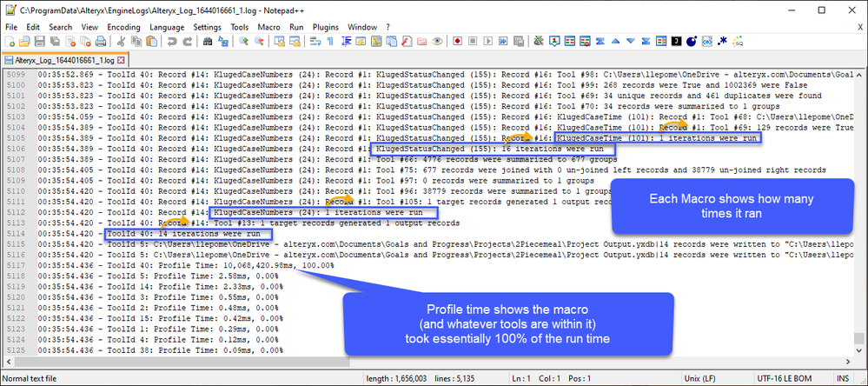This screenshot has width=868, height=386.
Task: Click 'UTF-16 LE BOM' in status bar
Action: tap(786, 379)
